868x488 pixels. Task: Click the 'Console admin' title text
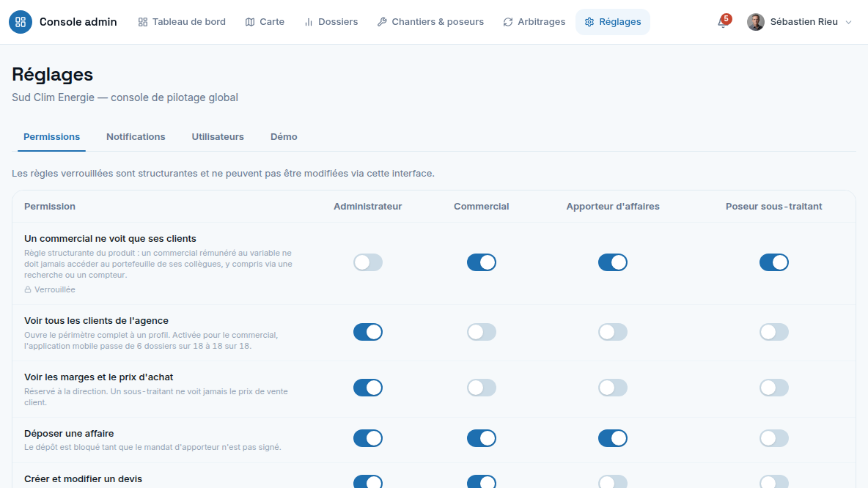coord(78,22)
